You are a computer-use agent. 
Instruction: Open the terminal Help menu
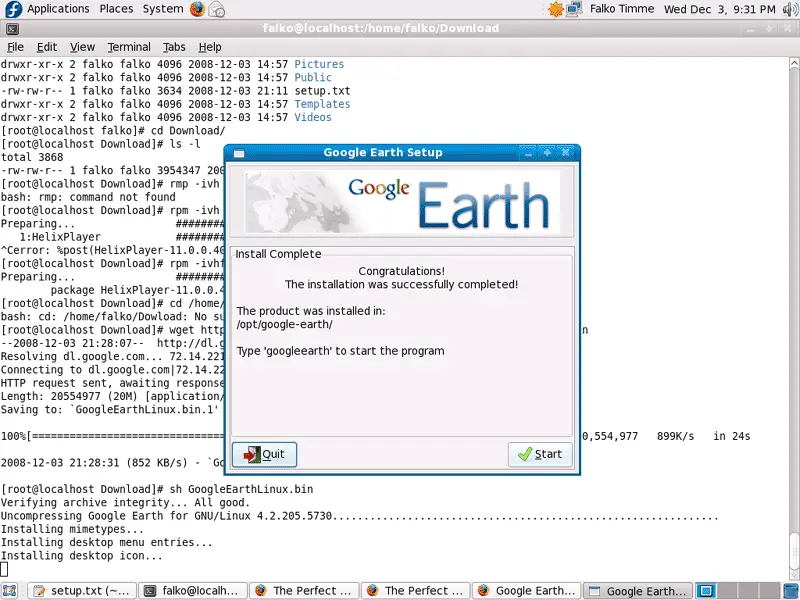click(210, 47)
